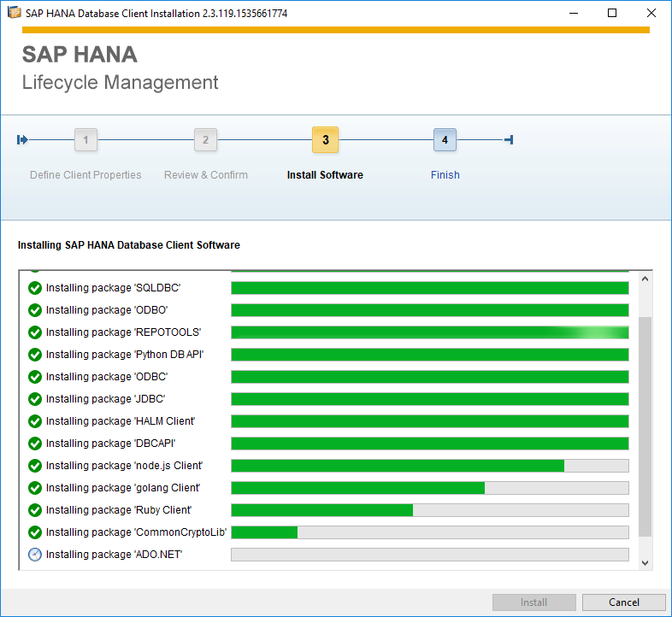
Task: Click the REPOTOOLS package checkmark icon
Action: pyautogui.click(x=35, y=332)
